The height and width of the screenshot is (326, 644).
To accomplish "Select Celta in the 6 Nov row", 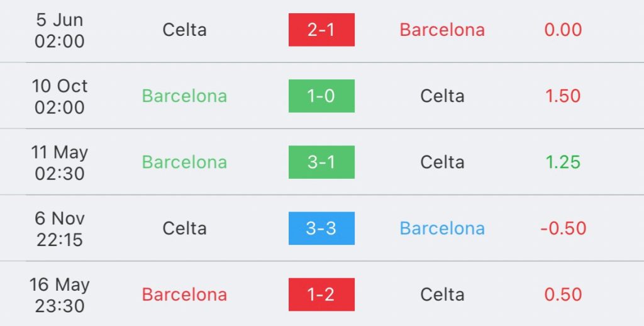I will 184,228.
